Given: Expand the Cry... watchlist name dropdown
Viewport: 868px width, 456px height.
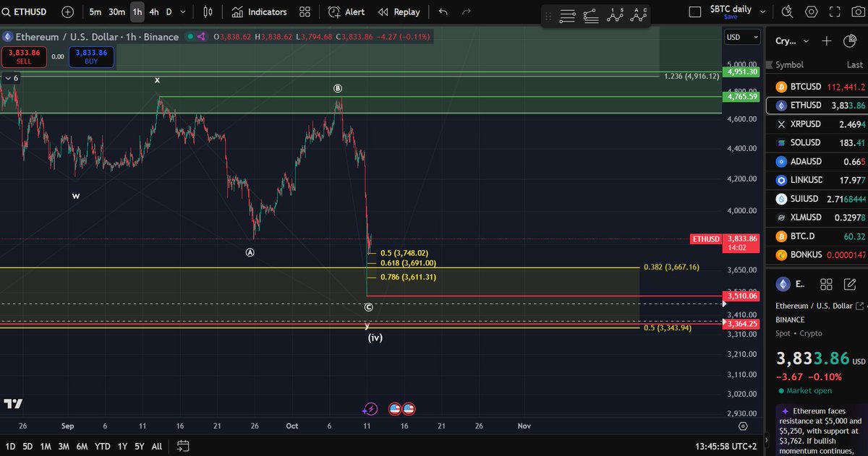Looking at the screenshot, I should point(792,41).
